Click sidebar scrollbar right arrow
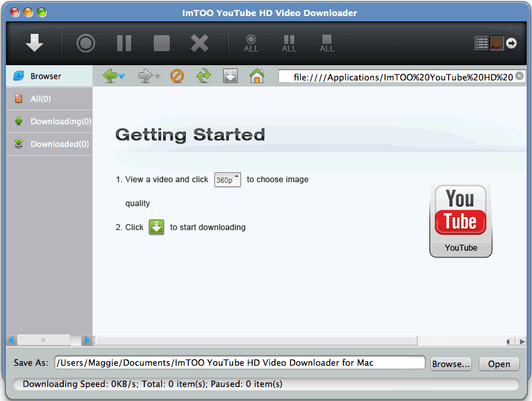Screen dimensions: 532x401 87,340
